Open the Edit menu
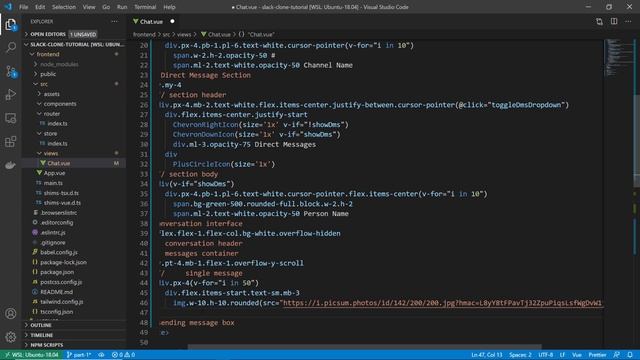The image size is (640, 360). click(x=40, y=7)
